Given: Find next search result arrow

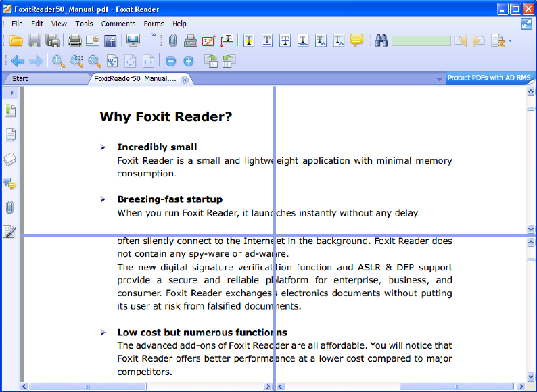Looking at the screenshot, I should click(479, 41).
